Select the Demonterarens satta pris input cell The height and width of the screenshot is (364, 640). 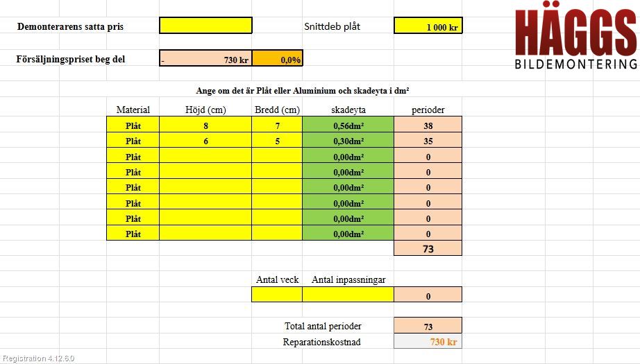click(205, 25)
